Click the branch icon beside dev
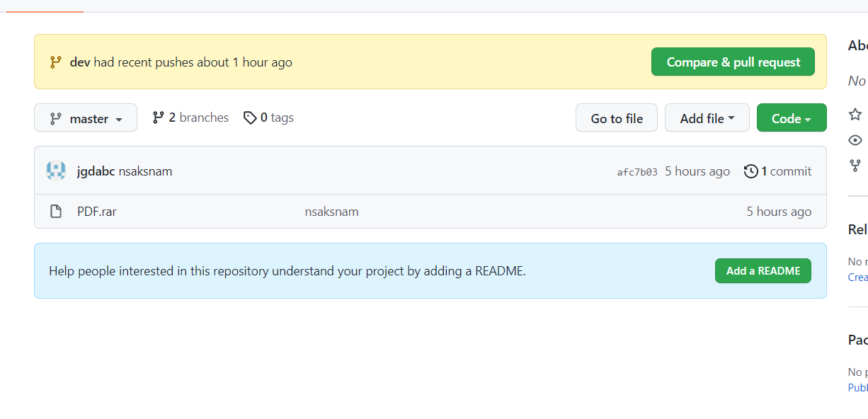 (56, 62)
